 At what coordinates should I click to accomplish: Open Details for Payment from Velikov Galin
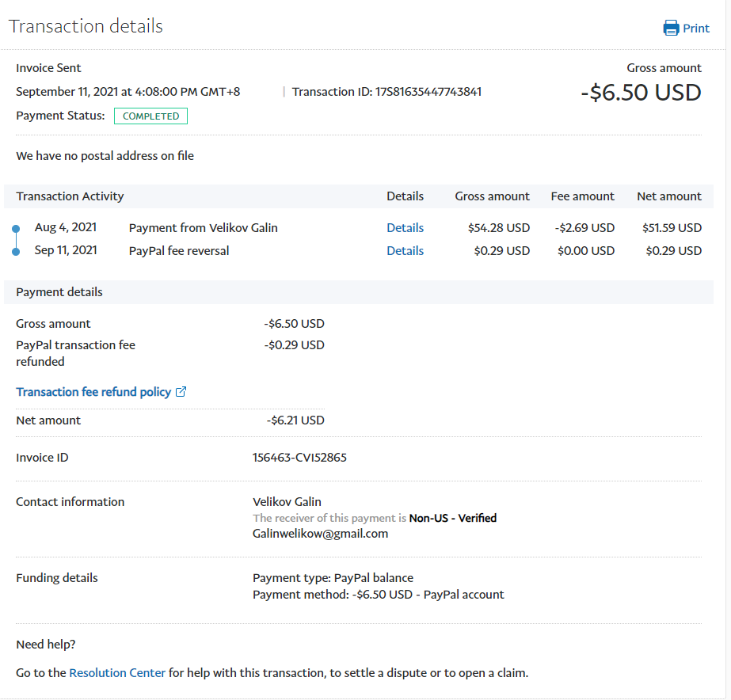(x=405, y=228)
